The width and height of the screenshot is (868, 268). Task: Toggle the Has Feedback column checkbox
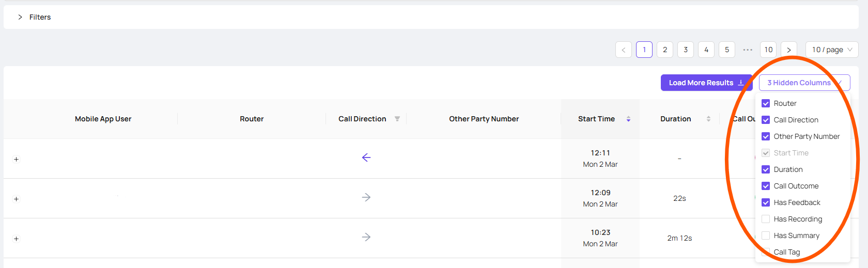click(x=766, y=202)
